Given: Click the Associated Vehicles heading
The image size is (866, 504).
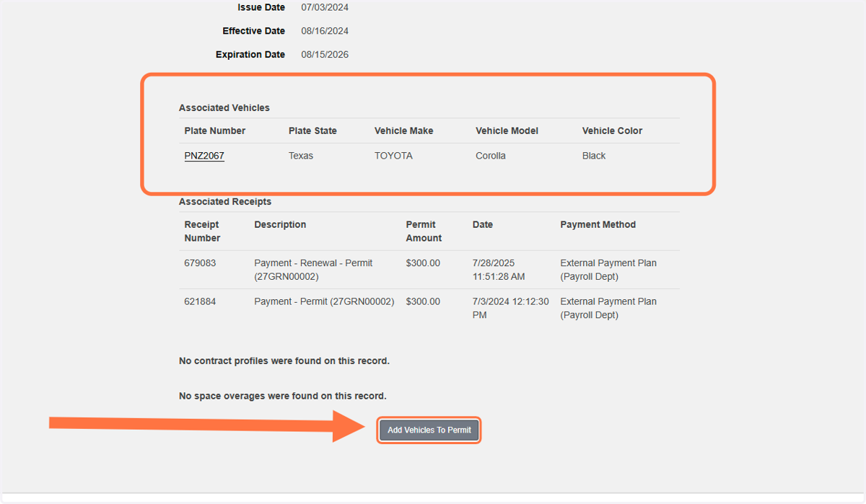Looking at the screenshot, I should (x=224, y=107).
